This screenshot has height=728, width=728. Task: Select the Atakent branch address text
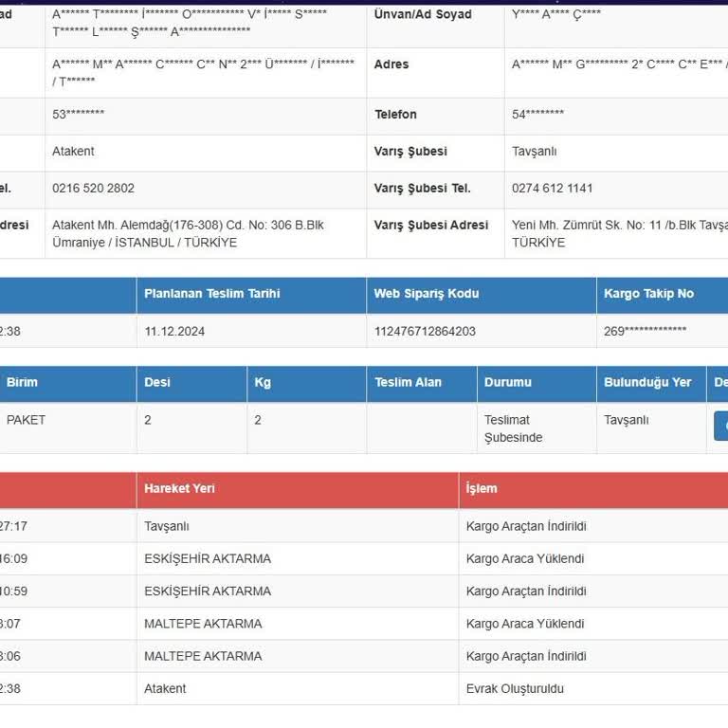coord(188,233)
